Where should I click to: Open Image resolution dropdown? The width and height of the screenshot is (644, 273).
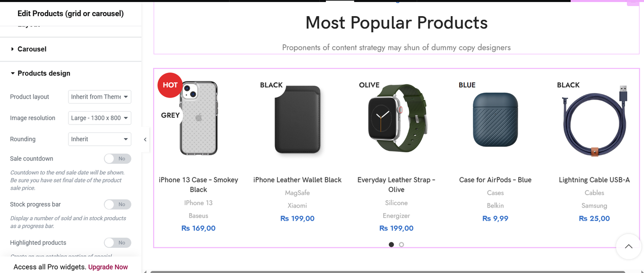(x=100, y=118)
